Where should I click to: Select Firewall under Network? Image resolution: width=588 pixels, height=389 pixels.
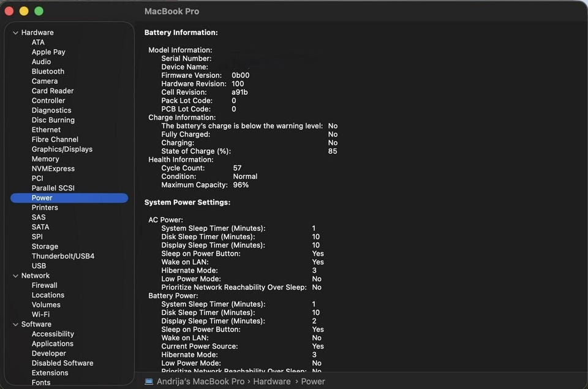pos(44,285)
